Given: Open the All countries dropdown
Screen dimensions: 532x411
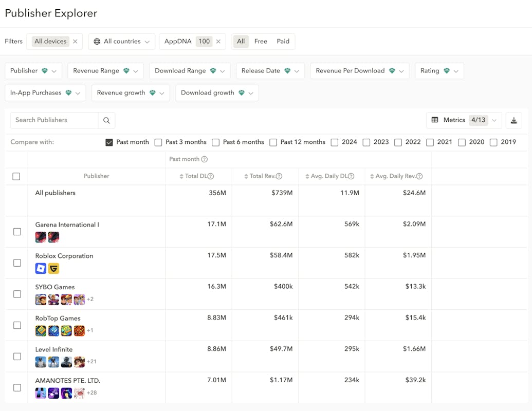Looking at the screenshot, I should [x=122, y=42].
